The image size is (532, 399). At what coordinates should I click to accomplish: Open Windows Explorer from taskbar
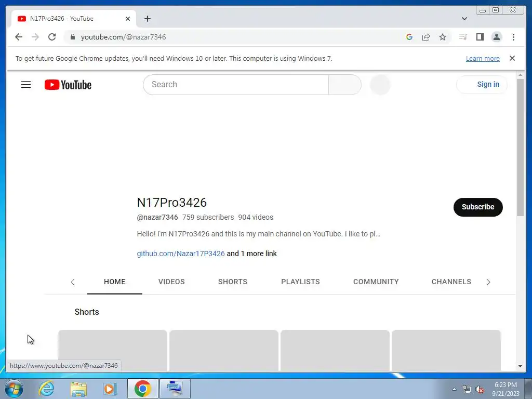pos(78,389)
